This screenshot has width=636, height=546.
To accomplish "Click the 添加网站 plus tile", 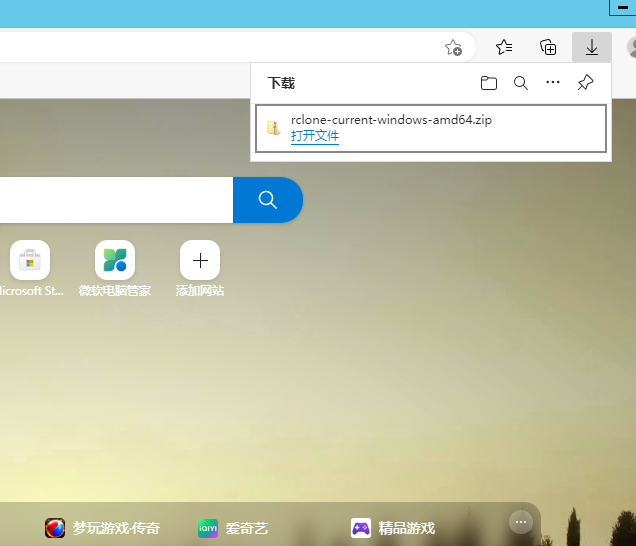I will [200, 261].
